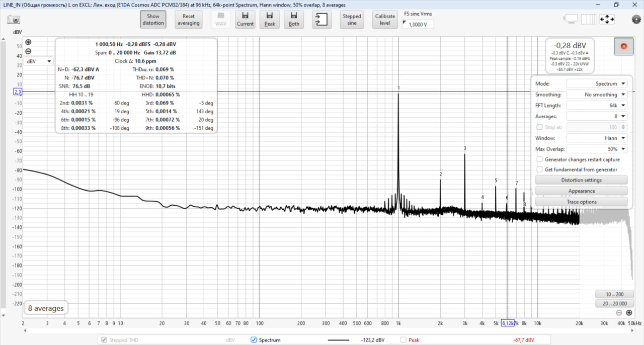644x345 pixels.
Task: Open Averages dropdown showing 8
Action: tap(597, 116)
